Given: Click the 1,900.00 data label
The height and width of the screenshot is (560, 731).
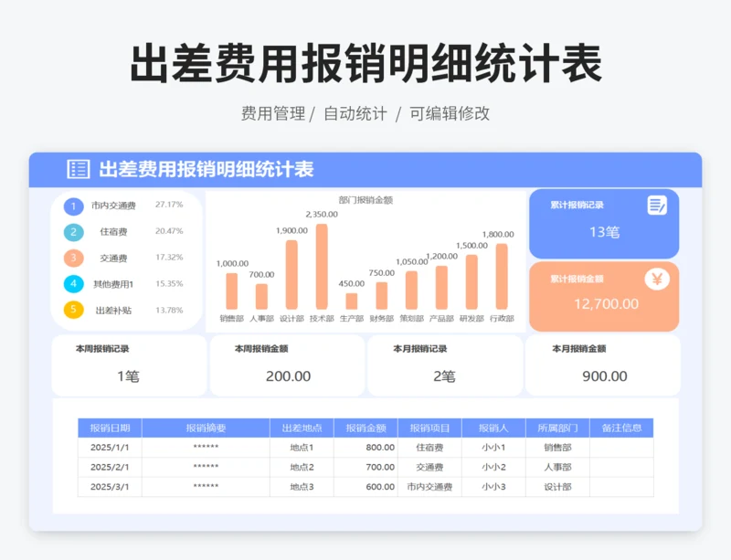Looking at the screenshot, I should (291, 230).
